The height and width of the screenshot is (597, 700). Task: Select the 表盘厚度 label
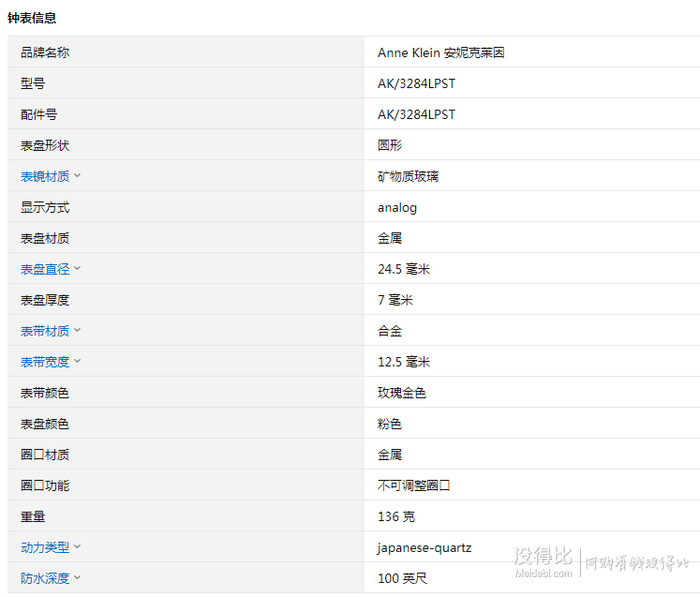pyautogui.click(x=45, y=300)
